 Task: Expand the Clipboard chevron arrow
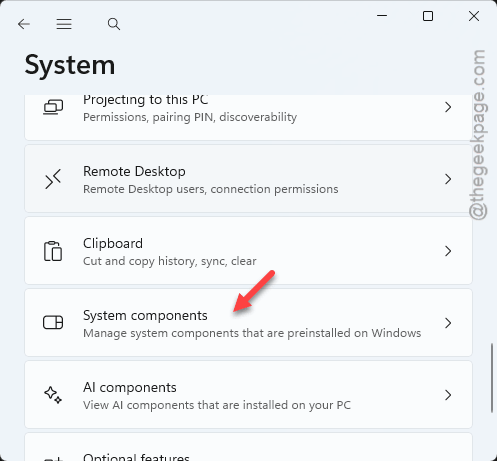[448, 251]
